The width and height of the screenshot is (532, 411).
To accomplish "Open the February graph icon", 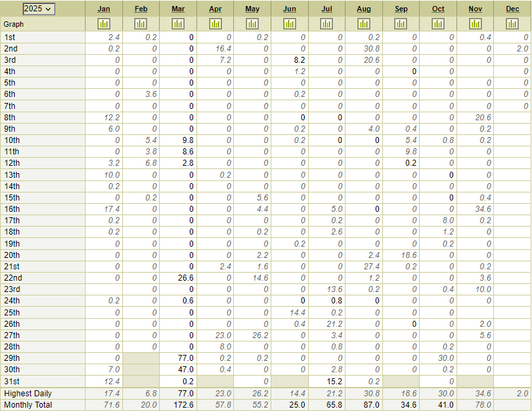I will [x=140, y=23].
